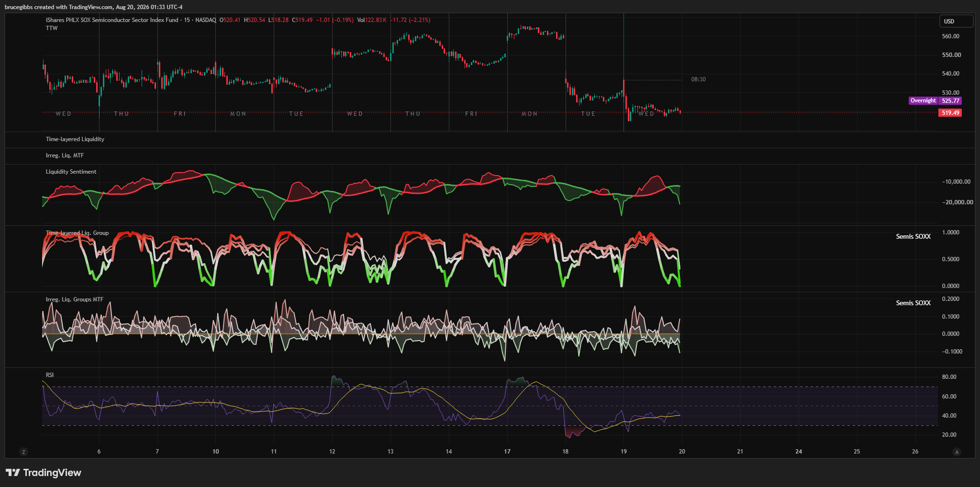Click the −10,000.00 sentiment axis label
The height and width of the screenshot is (487, 980).
(956, 182)
